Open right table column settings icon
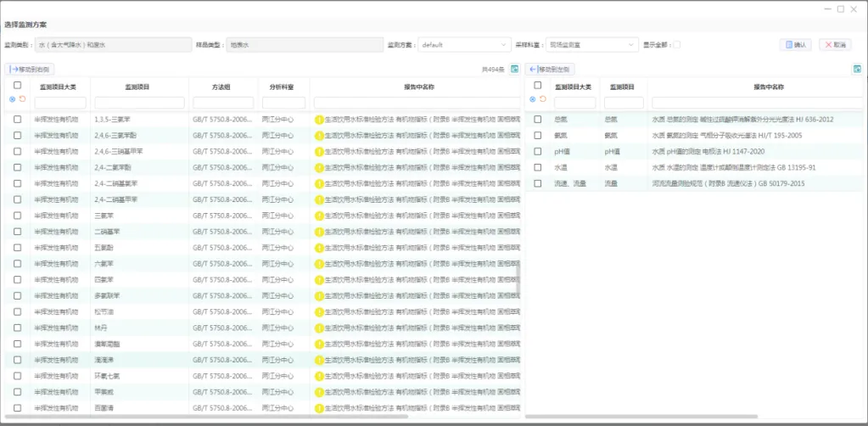 click(857, 69)
